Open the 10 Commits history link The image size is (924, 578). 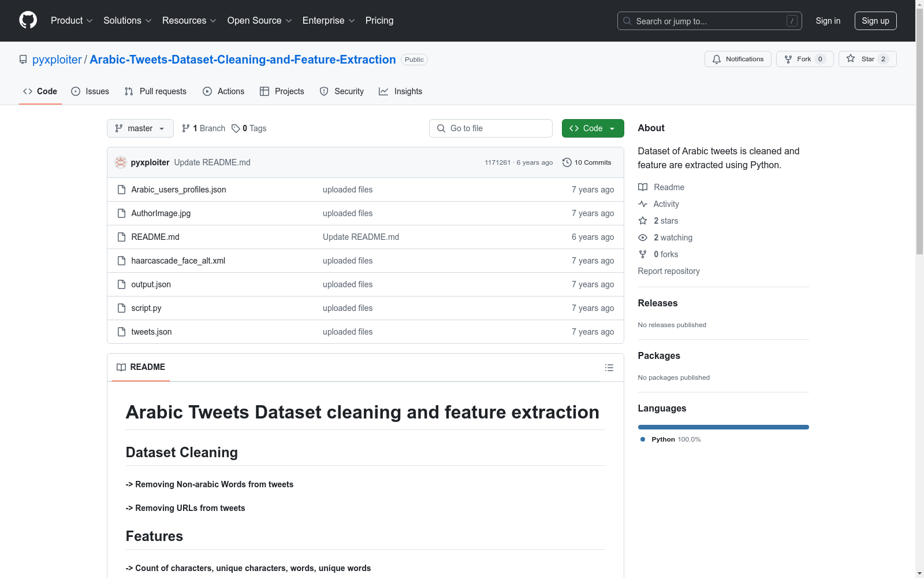[x=587, y=162]
